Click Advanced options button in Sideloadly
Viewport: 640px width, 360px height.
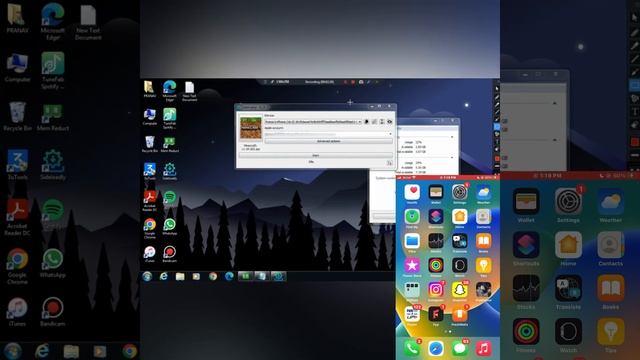click(328, 141)
